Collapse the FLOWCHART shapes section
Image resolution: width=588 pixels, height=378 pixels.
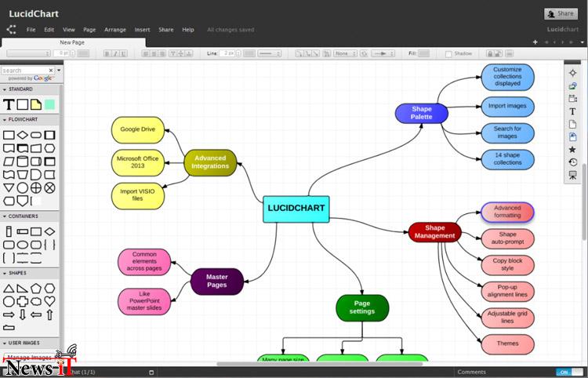5,120
